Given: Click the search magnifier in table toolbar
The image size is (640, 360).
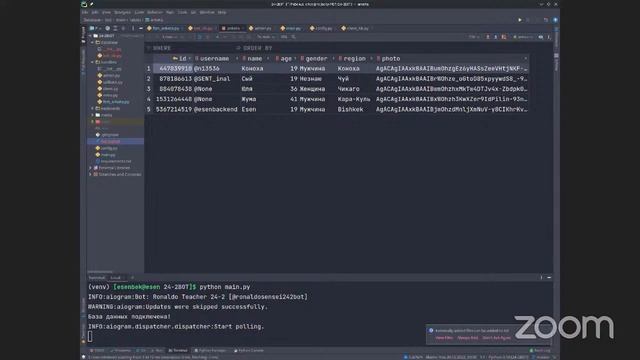Looking at the screenshot, I should point(293,37).
